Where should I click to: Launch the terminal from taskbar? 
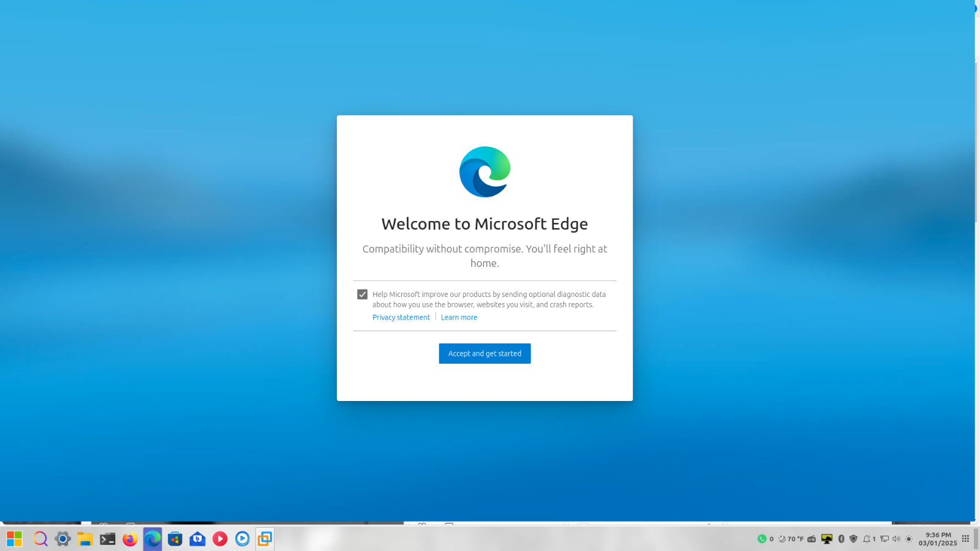click(108, 539)
